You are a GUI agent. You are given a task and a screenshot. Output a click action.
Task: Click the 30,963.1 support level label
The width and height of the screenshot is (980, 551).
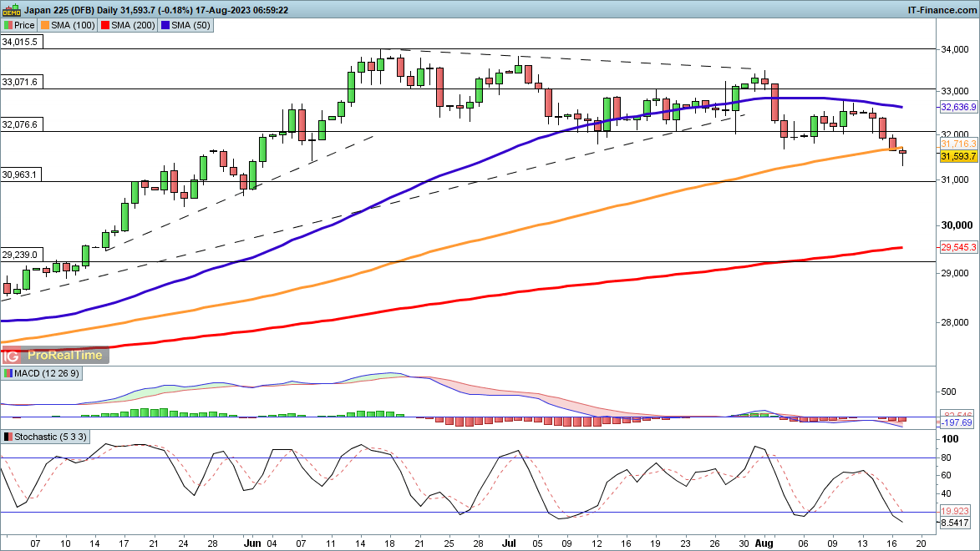[20, 174]
